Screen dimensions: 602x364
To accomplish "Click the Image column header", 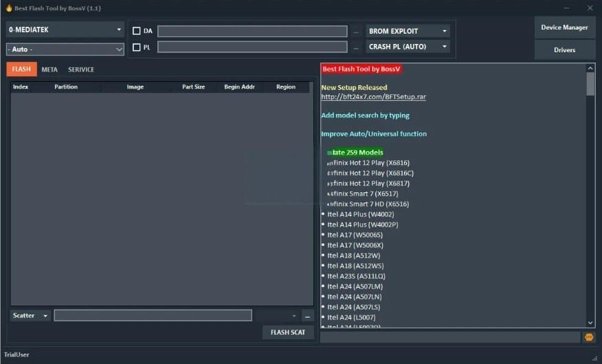I will [x=135, y=87].
